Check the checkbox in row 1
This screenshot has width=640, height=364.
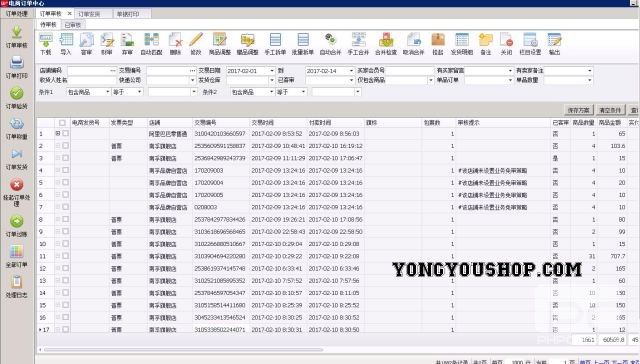point(66,133)
